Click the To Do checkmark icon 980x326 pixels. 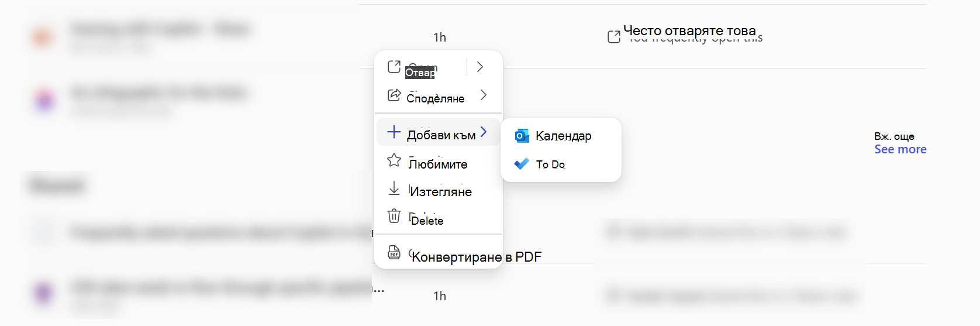tap(522, 164)
